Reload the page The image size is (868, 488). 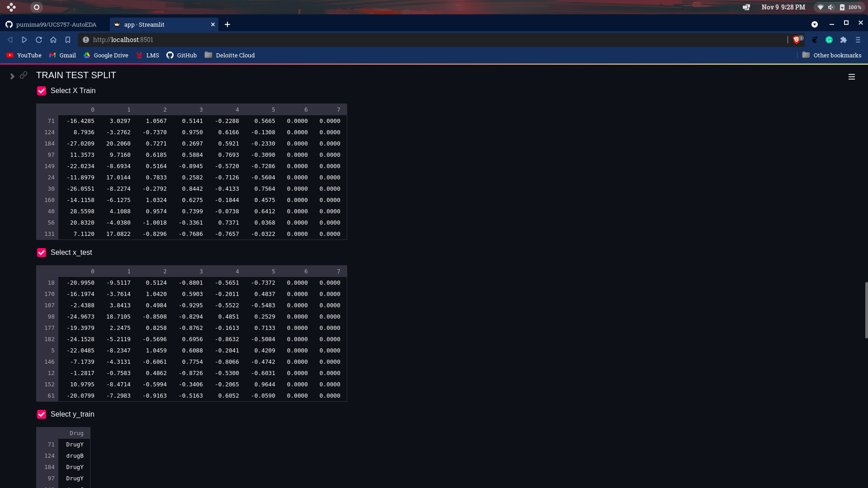39,40
